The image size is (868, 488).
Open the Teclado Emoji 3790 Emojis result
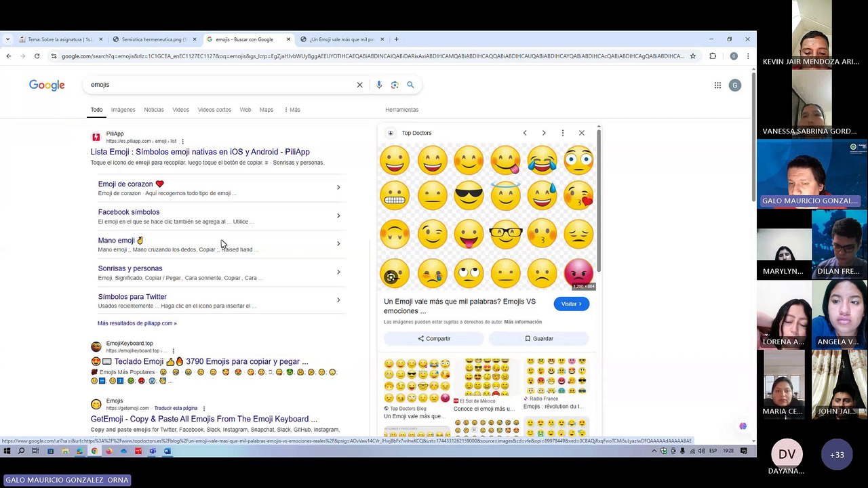click(199, 361)
